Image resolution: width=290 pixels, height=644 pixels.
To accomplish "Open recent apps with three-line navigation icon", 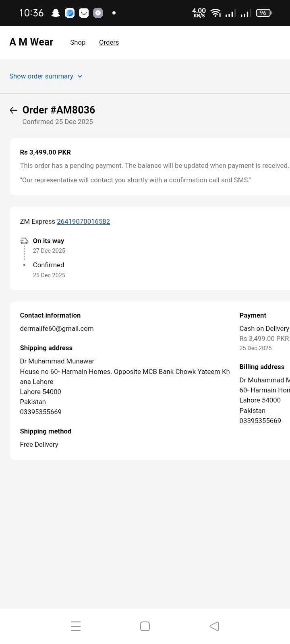I will point(76,626).
